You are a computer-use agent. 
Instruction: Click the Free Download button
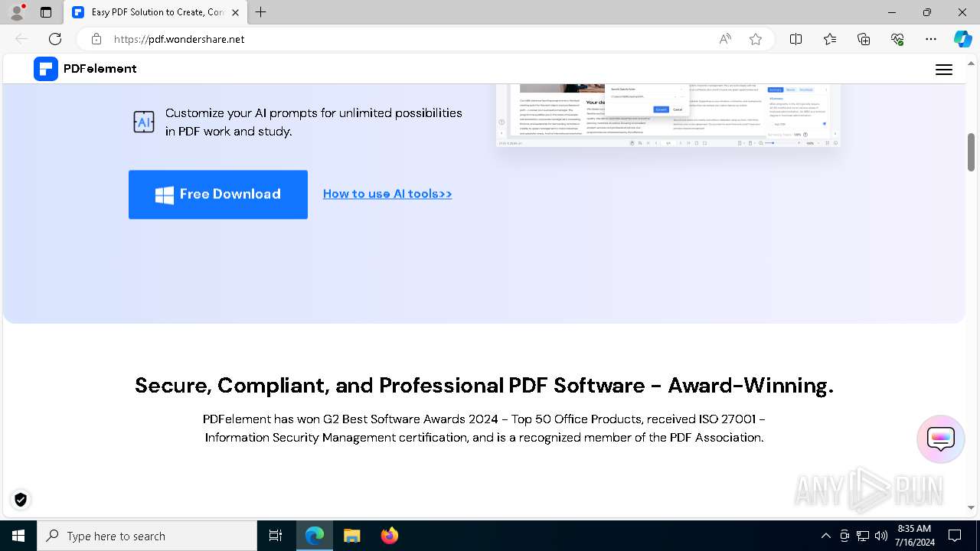(x=218, y=194)
